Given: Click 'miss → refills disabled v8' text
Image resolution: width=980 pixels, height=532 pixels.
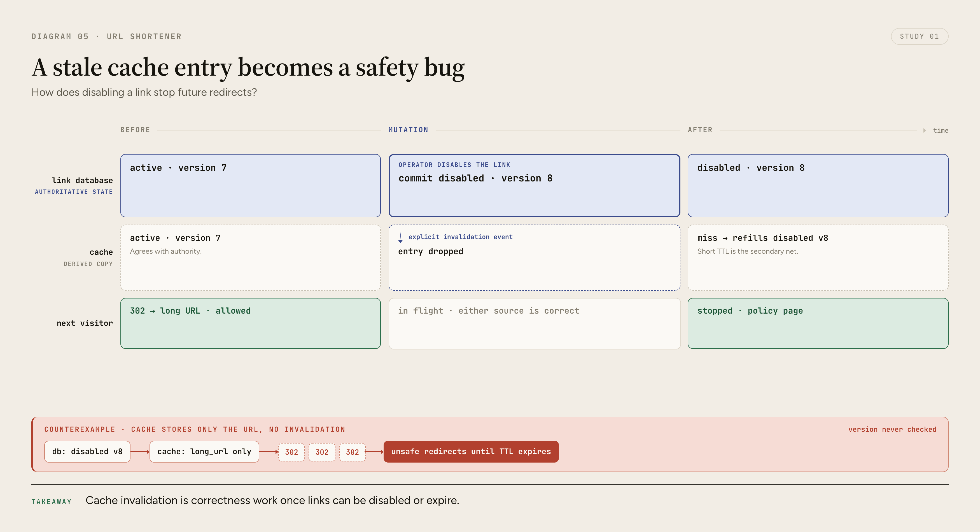Looking at the screenshot, I should (762, 238).
